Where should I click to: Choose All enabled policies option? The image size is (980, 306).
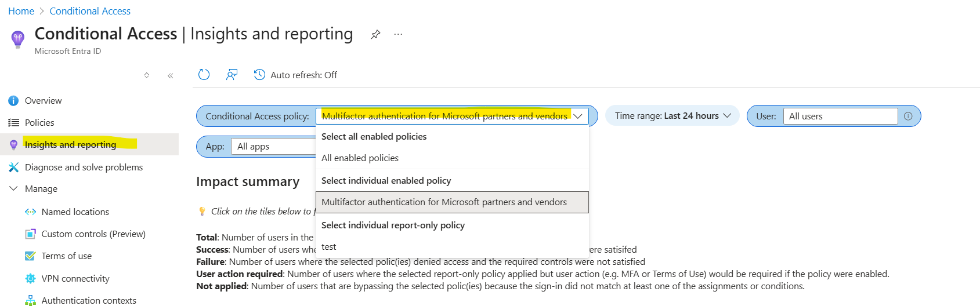click(x=452, y=158)
